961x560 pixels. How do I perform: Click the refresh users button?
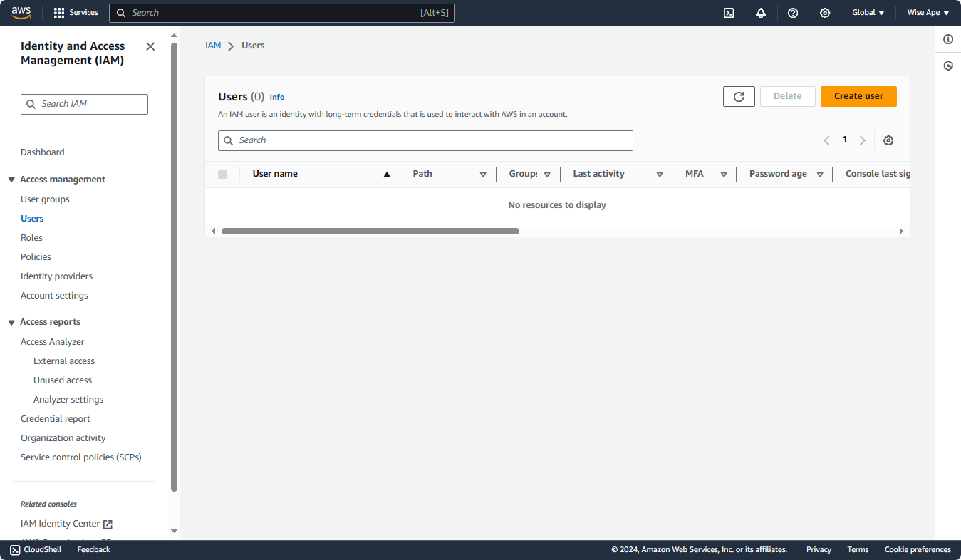[739, 97]
